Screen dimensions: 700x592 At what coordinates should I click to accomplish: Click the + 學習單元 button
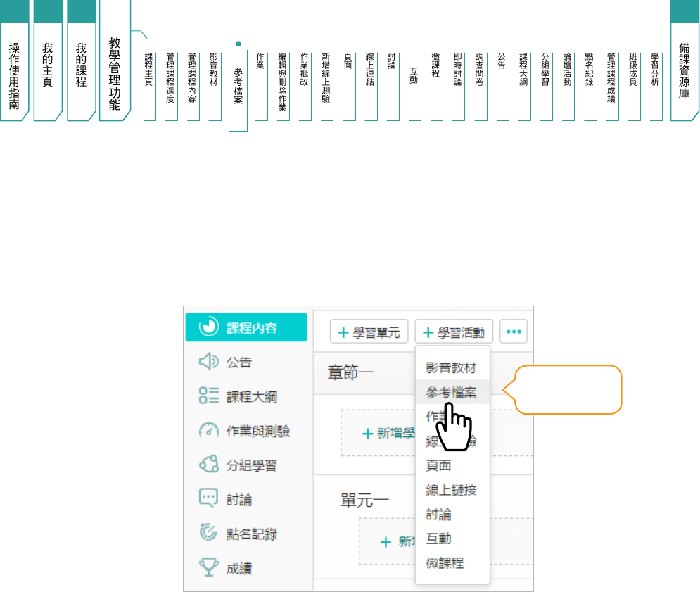point(369,332)
